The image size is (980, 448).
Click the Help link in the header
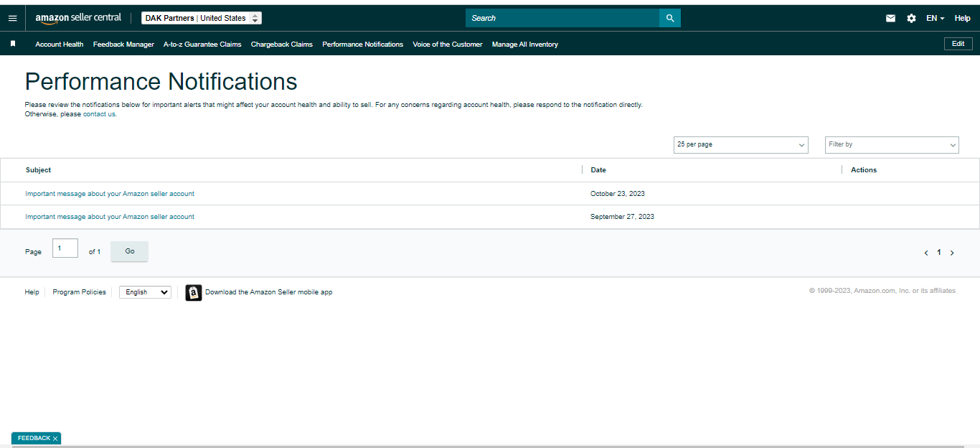[962, 18]
